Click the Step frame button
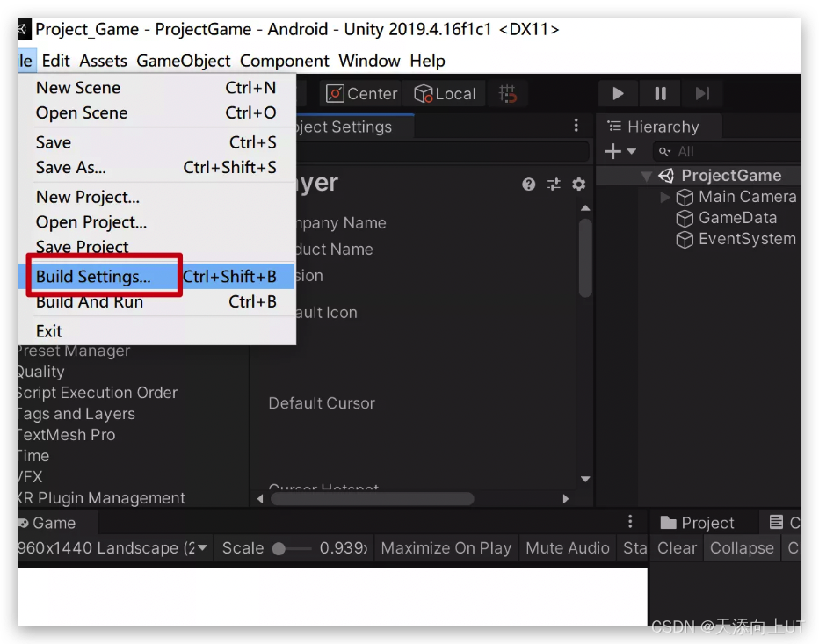The height and width of the screenshot is (644, 819). 702,93
